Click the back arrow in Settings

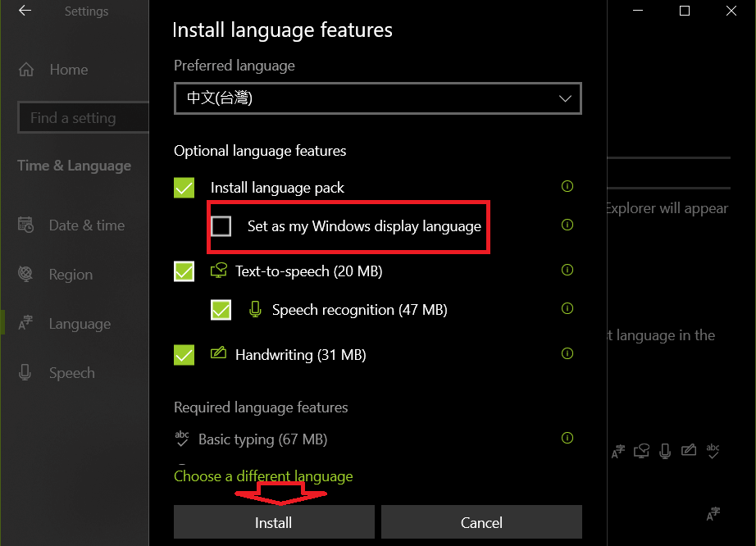[22, 11]
